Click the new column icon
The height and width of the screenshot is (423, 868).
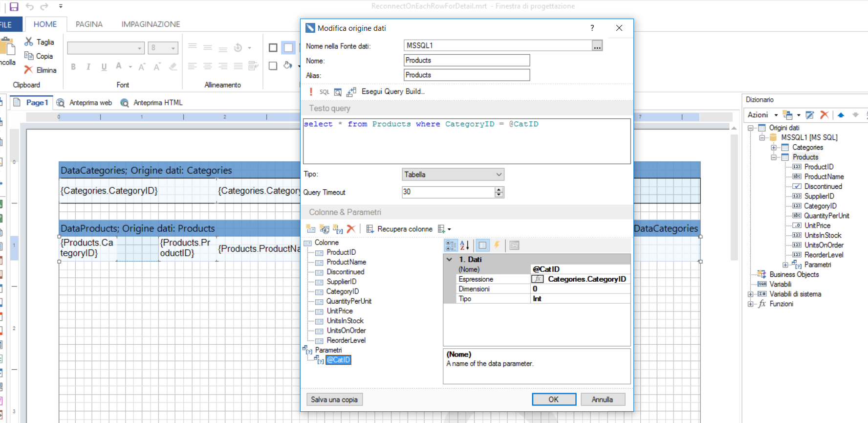click(311, 229)
